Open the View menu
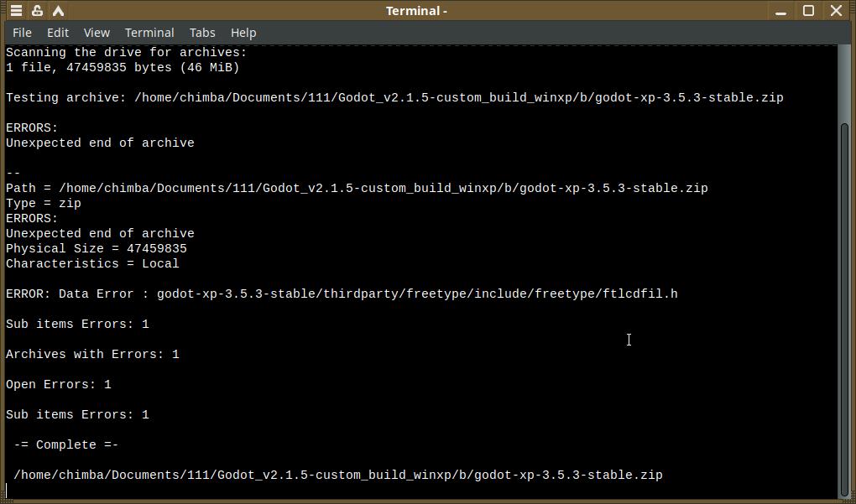This screenshot has height=504, width=856. [x=97, y=33]
